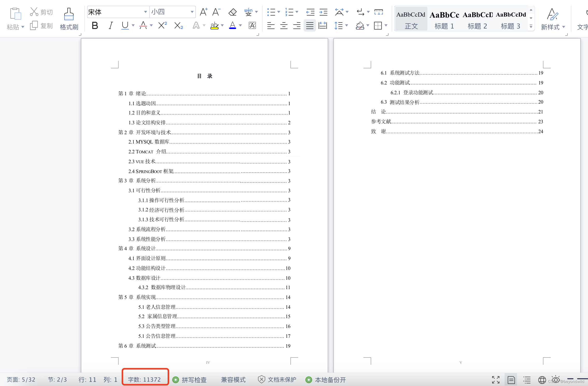Apply yellow text highlight color

click(x=214, y=25)
